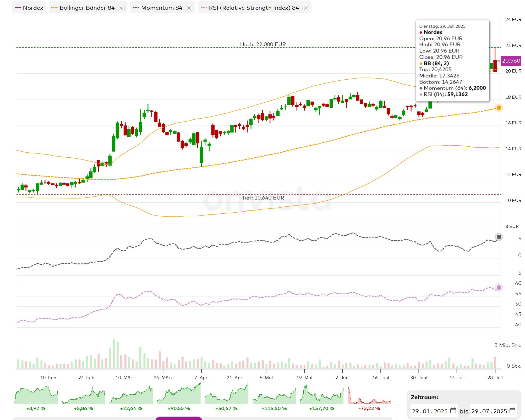525x420 pixels.
Task: Remove the Bollinger Bänder 84 indicator
Action: [121, 8]
